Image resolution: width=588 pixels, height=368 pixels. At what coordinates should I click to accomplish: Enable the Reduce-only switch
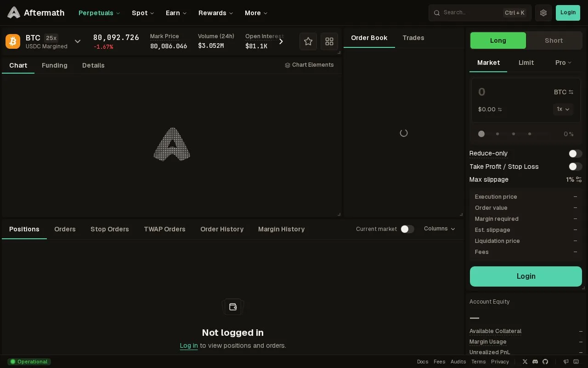[x=575, y=154]
